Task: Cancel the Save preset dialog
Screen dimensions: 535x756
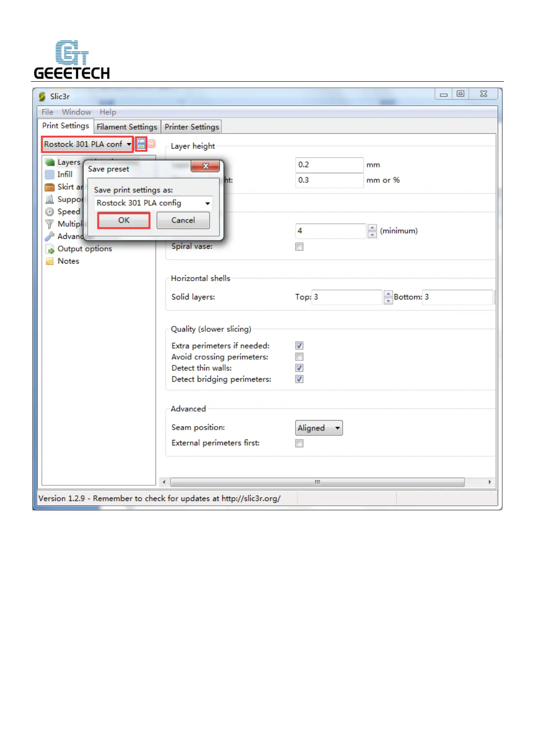Action: tap(183, 220)
